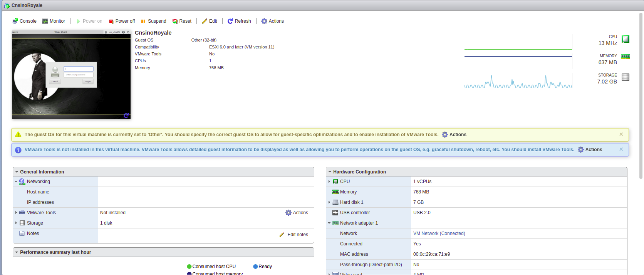Click the Power off button

122,21
